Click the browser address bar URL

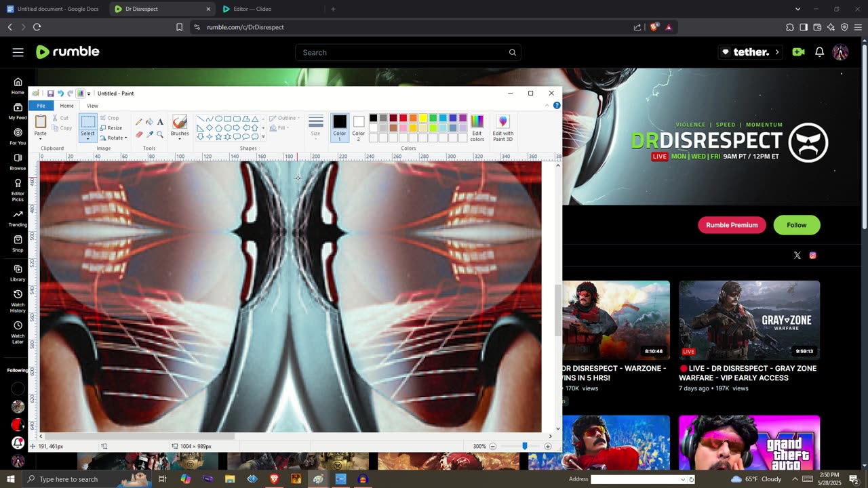(x=245, y=27)
